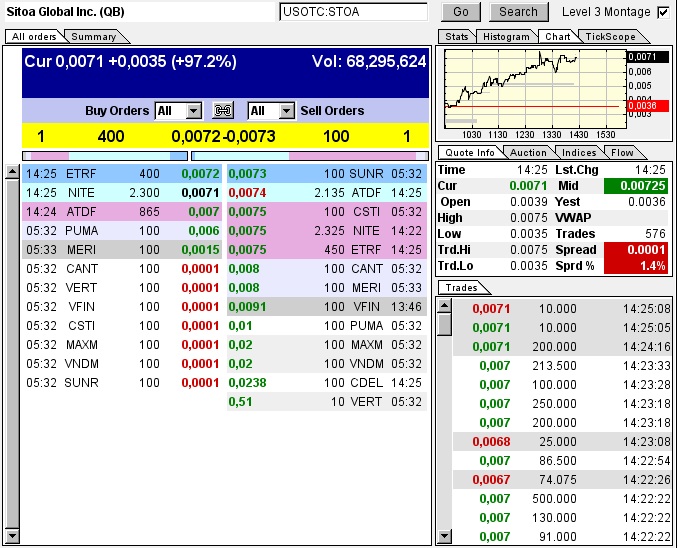The height and width of the screenshot is (548, 680).
Task: Open the Buy Orders filter dropdown
Action: [193, 111]
